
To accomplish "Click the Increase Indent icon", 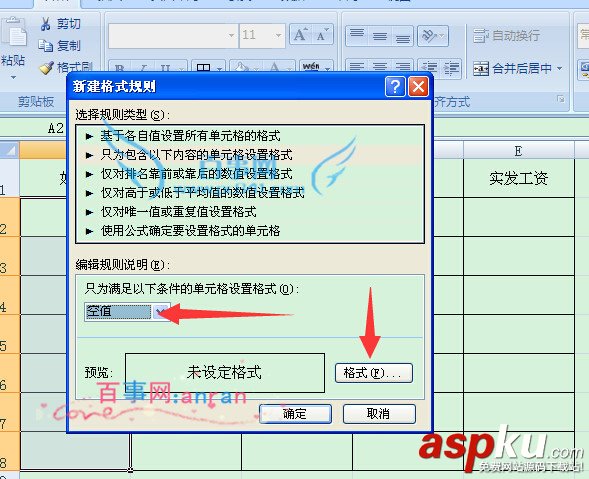I will [451, 68].
